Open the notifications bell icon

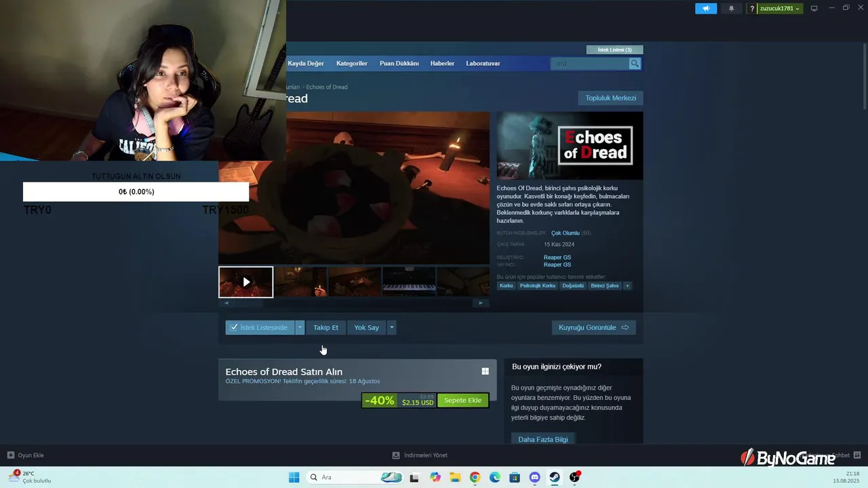coord(731,9)
